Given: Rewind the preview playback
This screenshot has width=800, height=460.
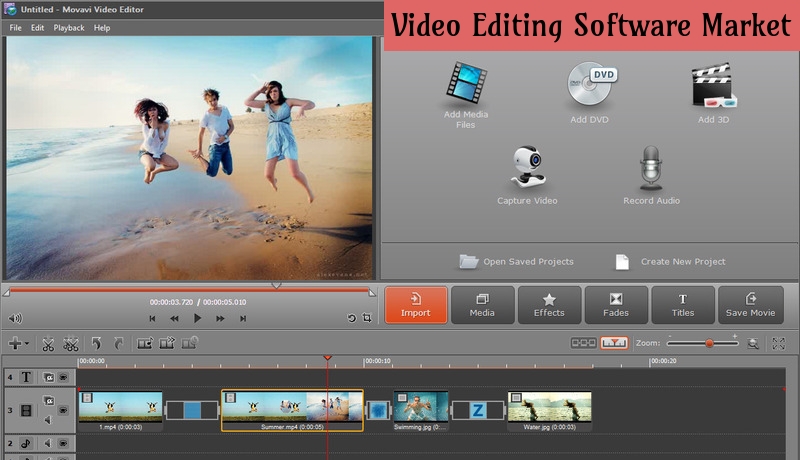Looking at the screenshot, I should 174,318.
